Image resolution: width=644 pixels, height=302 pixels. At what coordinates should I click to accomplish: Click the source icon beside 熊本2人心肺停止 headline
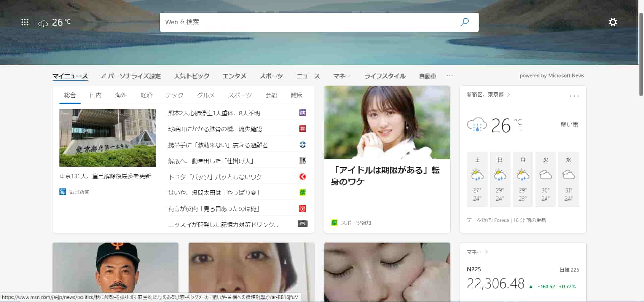coord(303,113)
